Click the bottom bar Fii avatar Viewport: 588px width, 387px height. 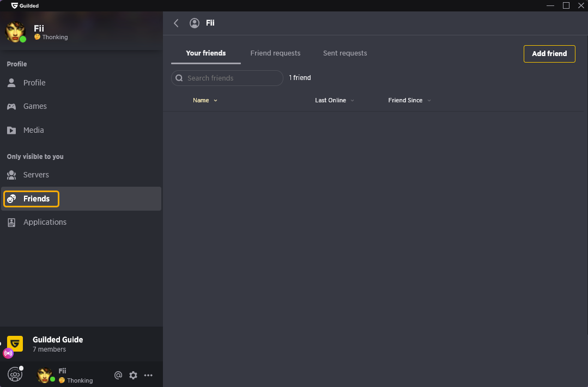pos(45,375)
